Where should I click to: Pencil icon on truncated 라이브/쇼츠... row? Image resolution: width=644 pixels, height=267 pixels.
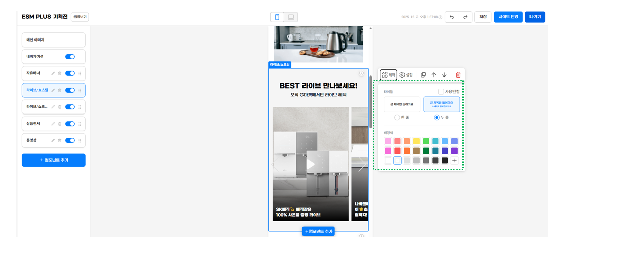53,107
